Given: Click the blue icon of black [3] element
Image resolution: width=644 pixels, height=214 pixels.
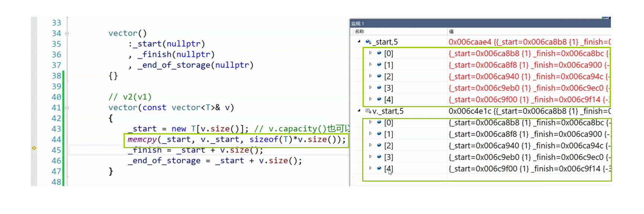Looking at the screenshot, I should [379, 157].
